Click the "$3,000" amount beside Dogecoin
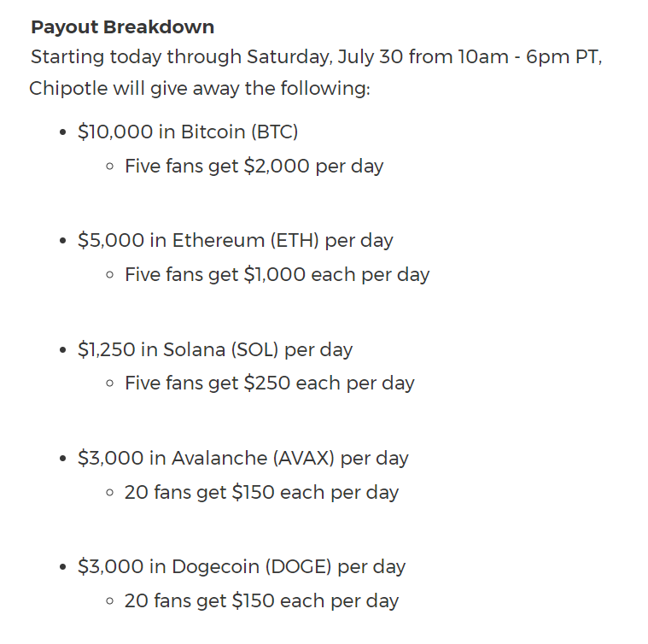Screen dimensions: 648x644 110,567
